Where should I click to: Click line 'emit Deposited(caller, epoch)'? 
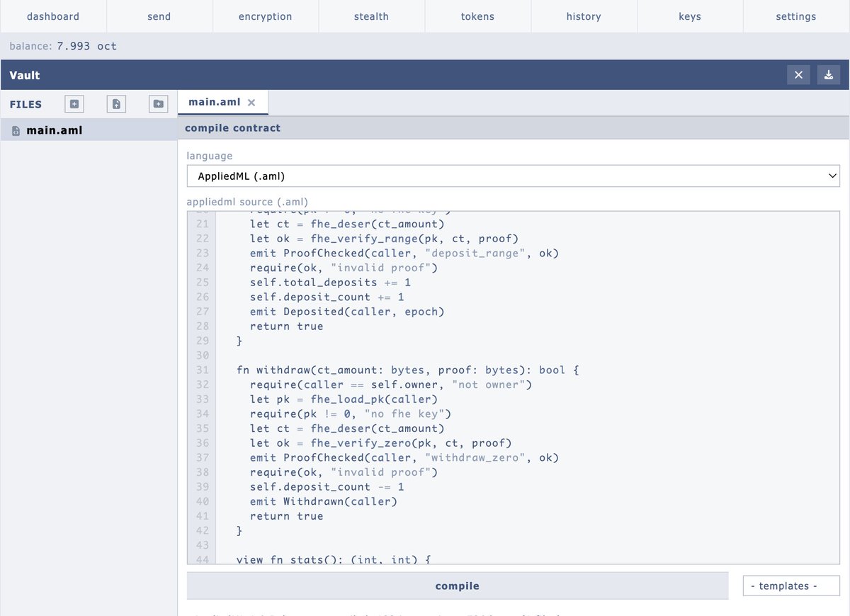347,312
